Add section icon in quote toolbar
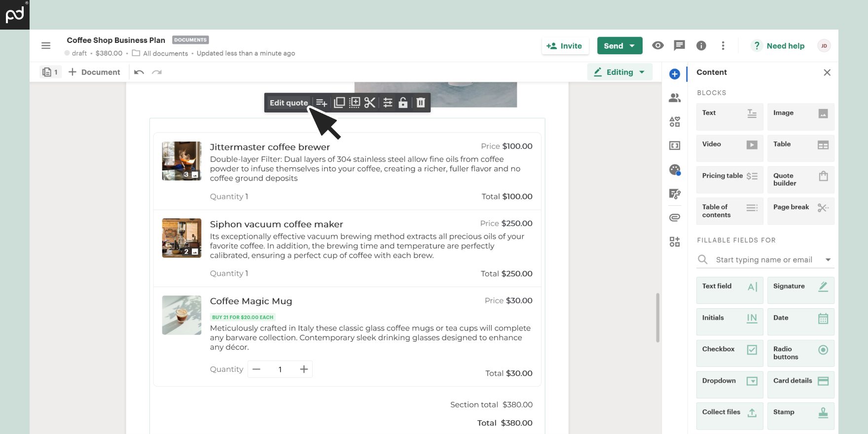 [322, 103]
